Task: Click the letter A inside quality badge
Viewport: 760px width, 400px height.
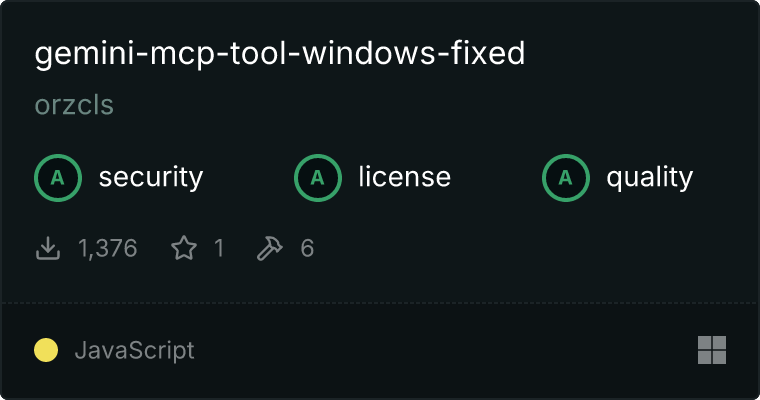Action: coord(565,178)
